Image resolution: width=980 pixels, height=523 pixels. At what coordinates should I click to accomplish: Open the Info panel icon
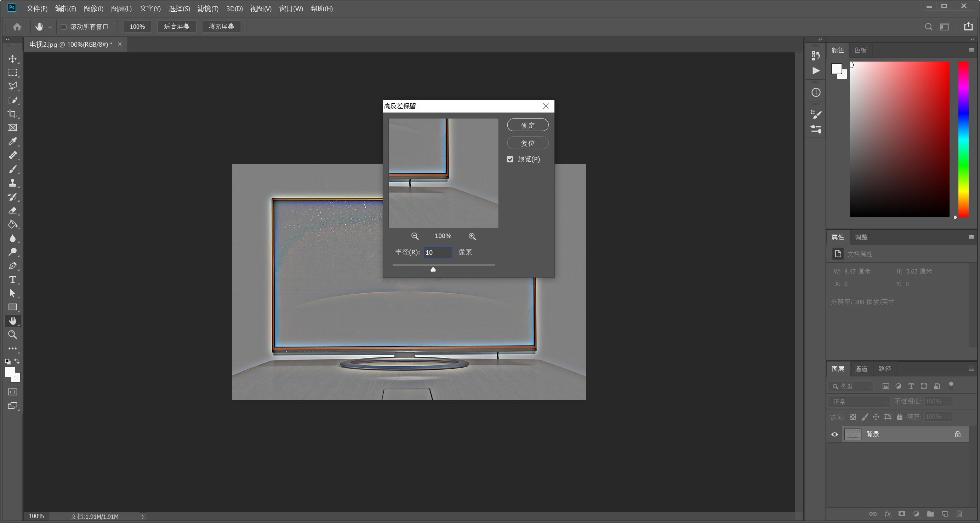(816, 92)
